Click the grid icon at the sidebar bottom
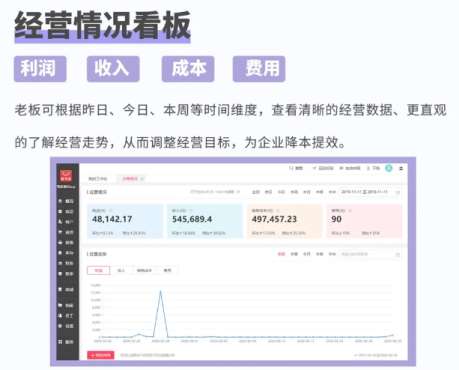 point(60,342)
